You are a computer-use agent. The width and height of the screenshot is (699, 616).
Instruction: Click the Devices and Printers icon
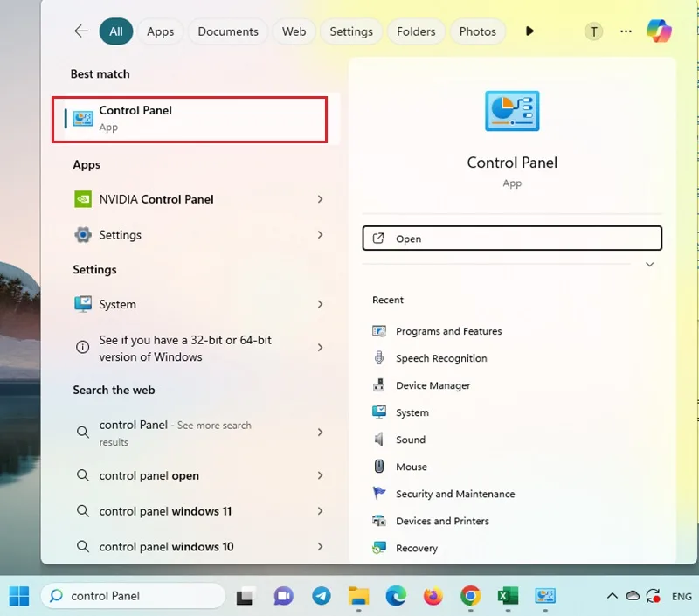pyautogui.click(x=379, y=521)
